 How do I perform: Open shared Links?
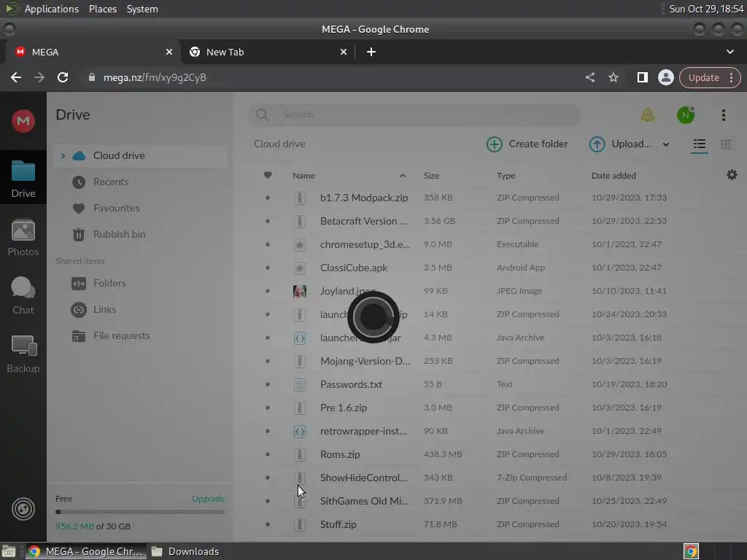click(105, 309)
